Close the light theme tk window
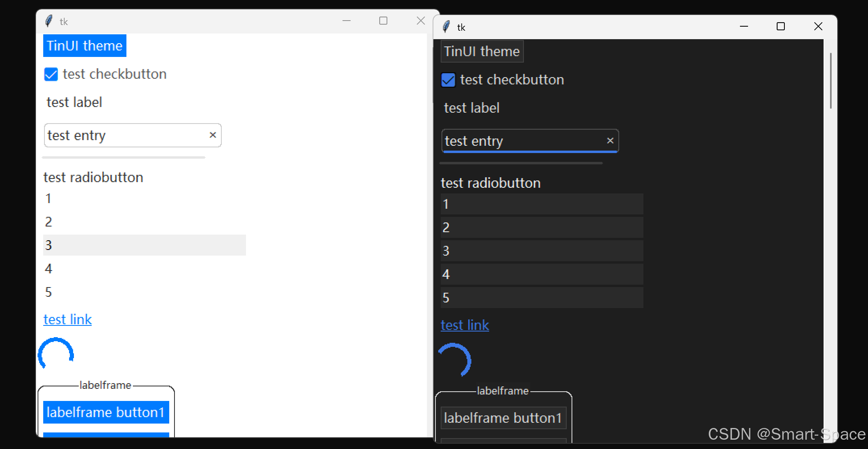Image resolution: width=868 pixels, height=449 pixels. [420, 21]
